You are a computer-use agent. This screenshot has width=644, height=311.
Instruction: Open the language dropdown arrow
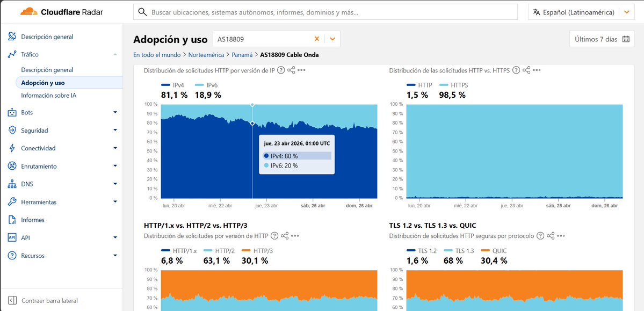pos(626,12)
